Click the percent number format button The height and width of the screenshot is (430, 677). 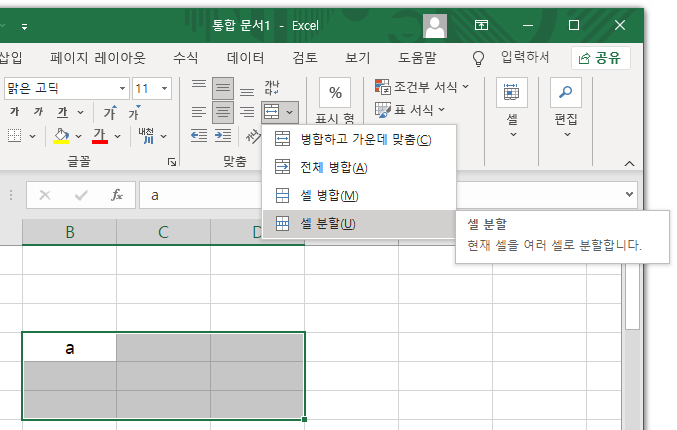pyautogui.click(x=335, y=92)
